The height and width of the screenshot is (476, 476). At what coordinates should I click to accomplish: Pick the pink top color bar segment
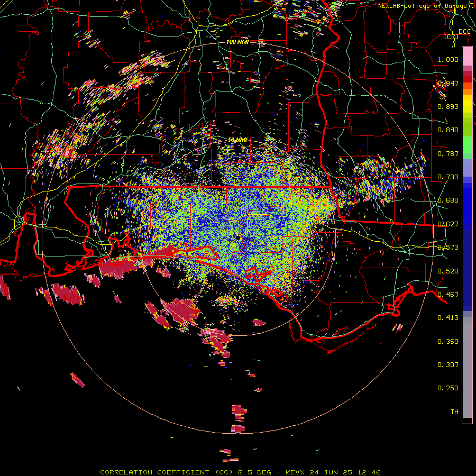pos(467,57)
